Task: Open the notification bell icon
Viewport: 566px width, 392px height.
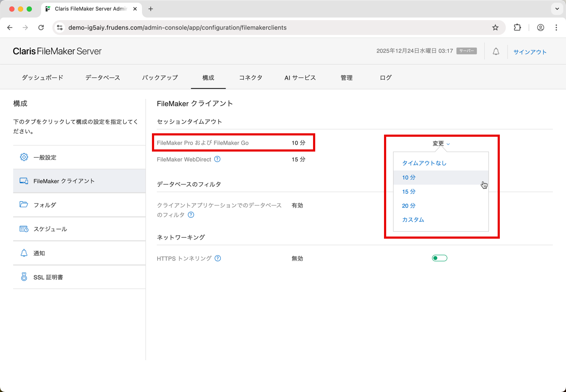Action: click(496, 51)
